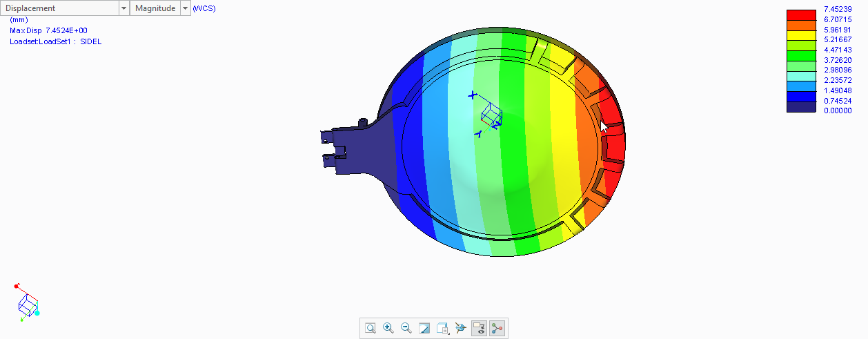Click the Zoom Out magnifier icon
Viewport: 868px width, 339px height.
406,329
